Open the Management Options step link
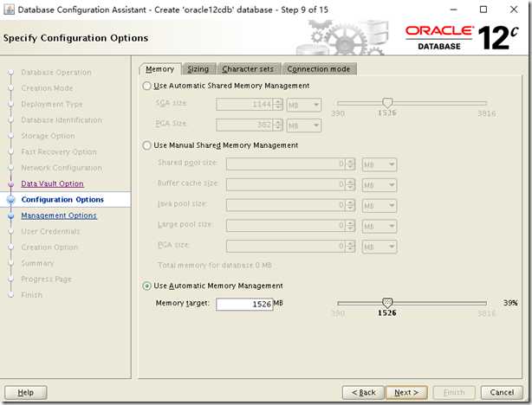 coord(59,215)
